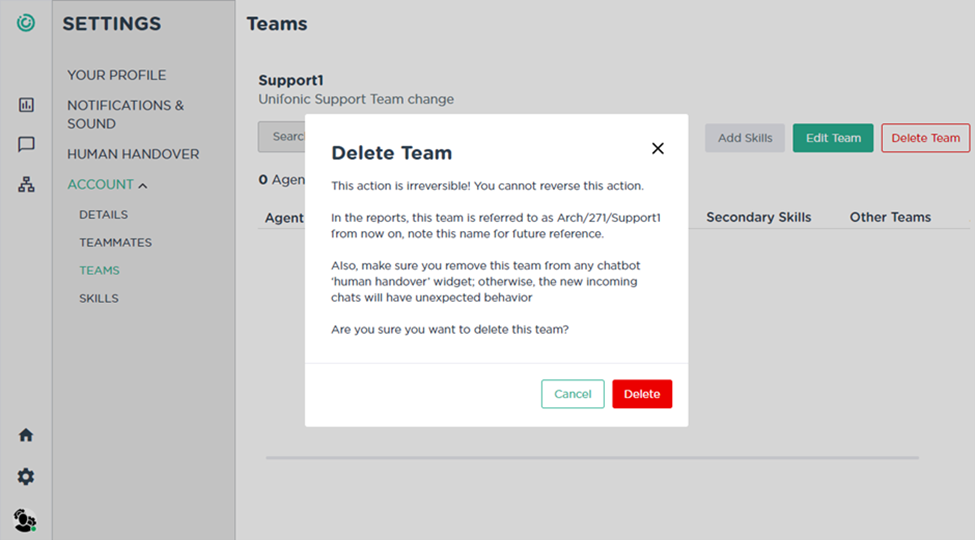
Task: Open SKILLS under Account
Action: [x=98, y=299]
